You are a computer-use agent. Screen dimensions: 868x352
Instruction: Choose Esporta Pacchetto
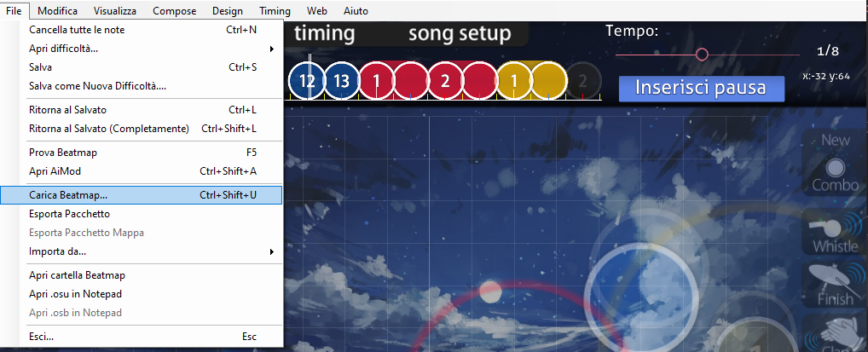(x=142, y=214)
